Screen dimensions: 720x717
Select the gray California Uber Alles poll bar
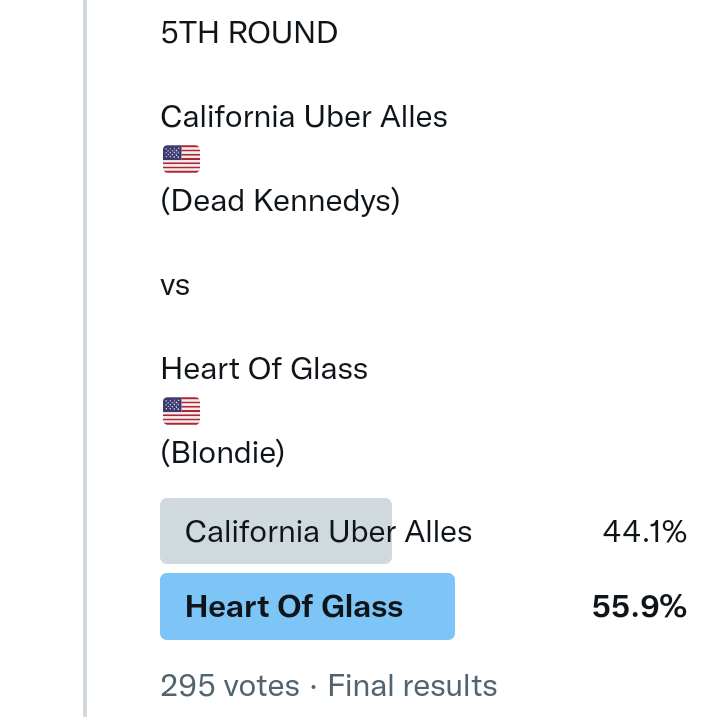275,531
